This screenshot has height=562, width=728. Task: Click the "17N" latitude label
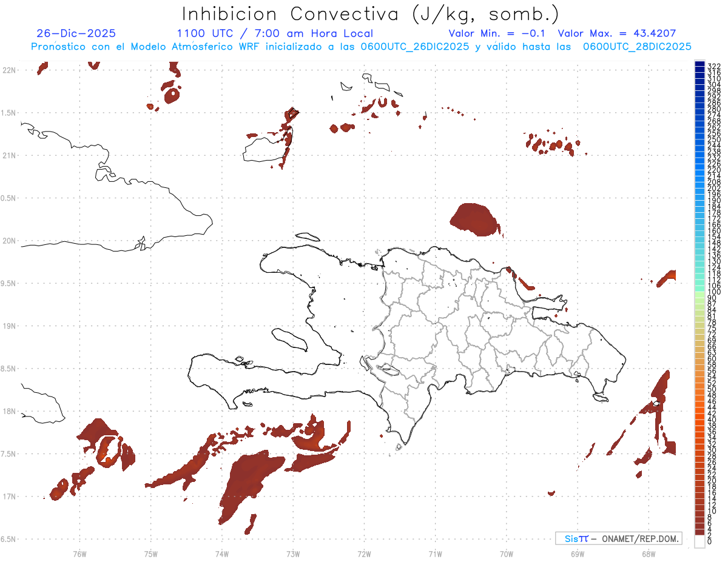coord(9,497)
